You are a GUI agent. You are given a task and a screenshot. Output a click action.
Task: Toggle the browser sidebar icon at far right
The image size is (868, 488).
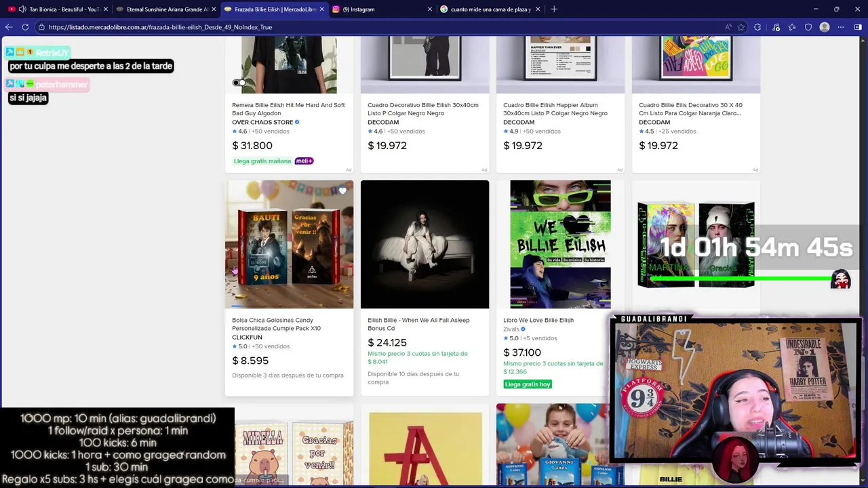tap(858, 27)
